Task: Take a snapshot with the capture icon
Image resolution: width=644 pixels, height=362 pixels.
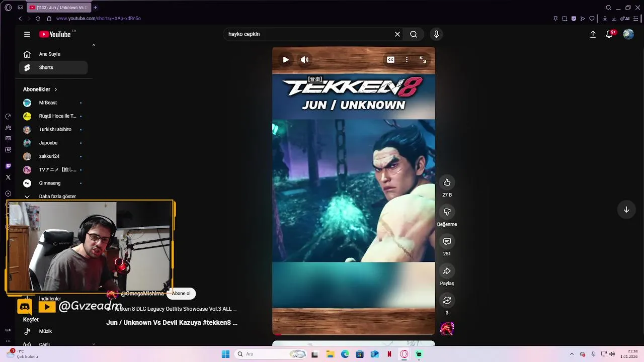Action: (x=565, y=19)
